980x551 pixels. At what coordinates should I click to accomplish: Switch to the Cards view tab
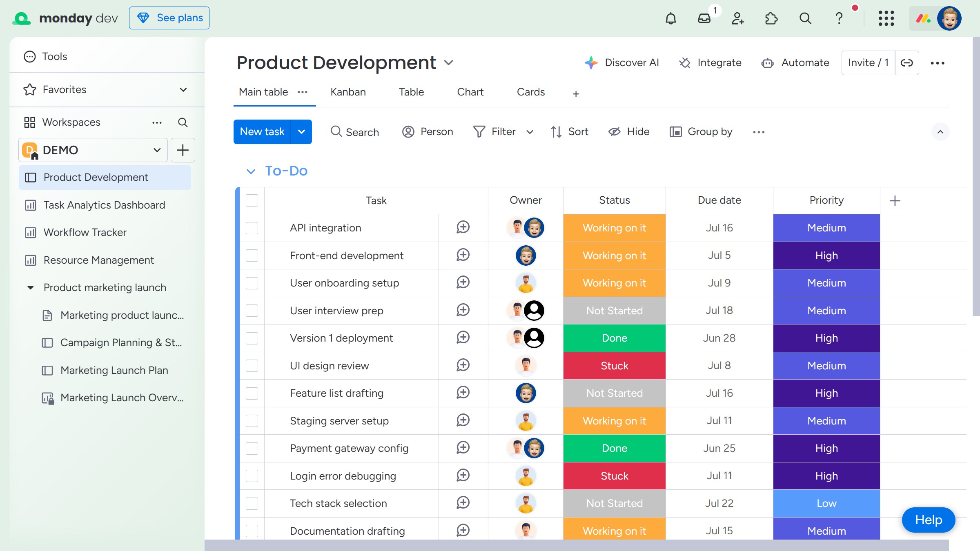point(531,92)
